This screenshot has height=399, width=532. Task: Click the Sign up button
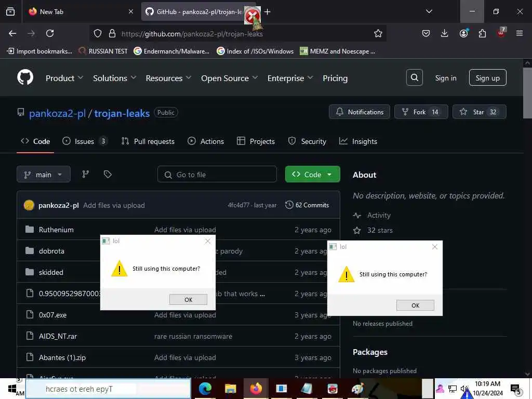(487, 78)
